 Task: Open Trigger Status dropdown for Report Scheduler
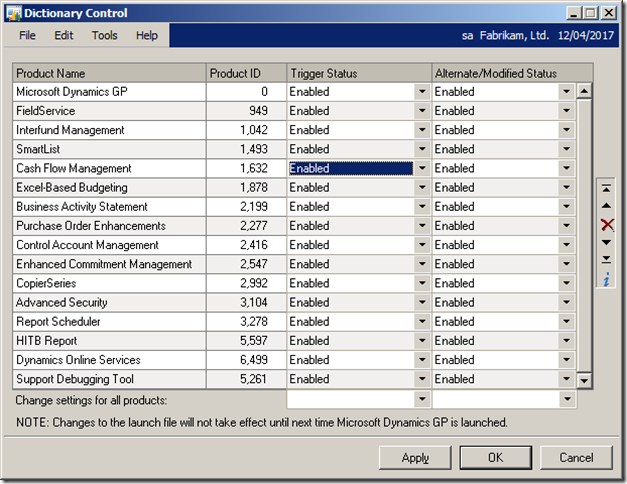(x=422, y=322)
